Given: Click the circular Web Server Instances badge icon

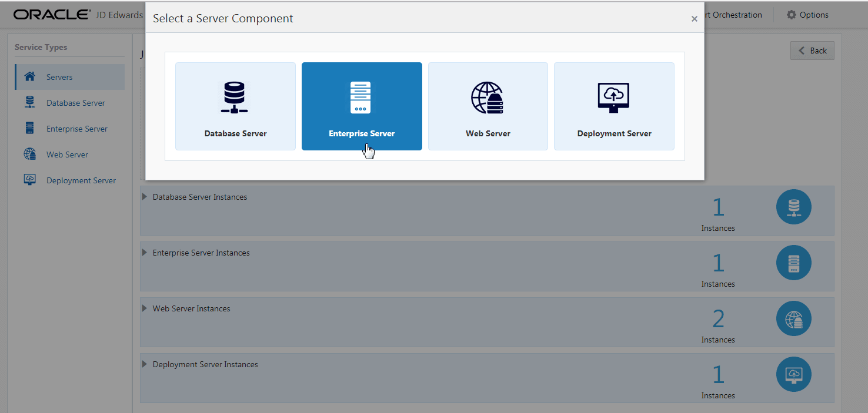Looking at the screenshot, I should pos(793,318).
